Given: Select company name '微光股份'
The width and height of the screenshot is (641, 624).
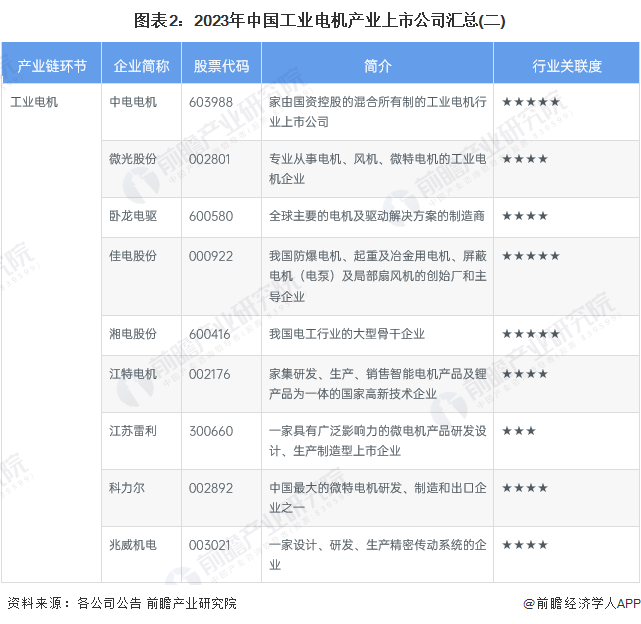Looking at the screenshot, I should 133,159.
